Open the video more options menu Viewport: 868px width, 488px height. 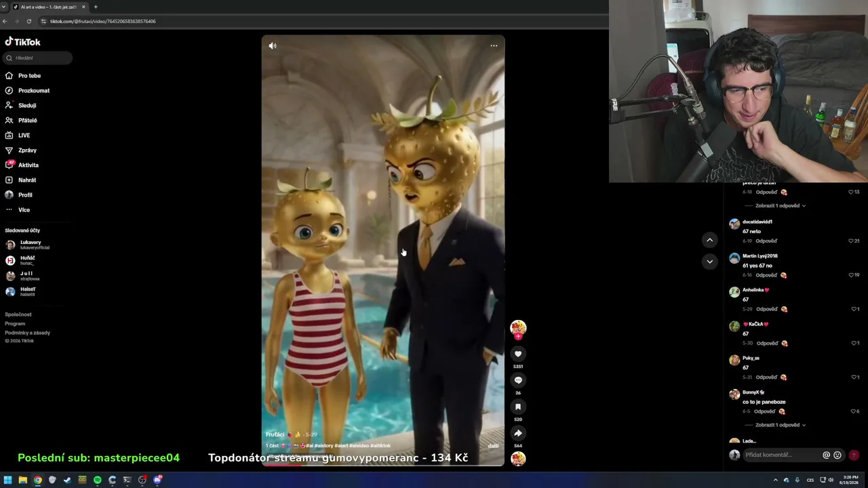(x=494, y=46)
